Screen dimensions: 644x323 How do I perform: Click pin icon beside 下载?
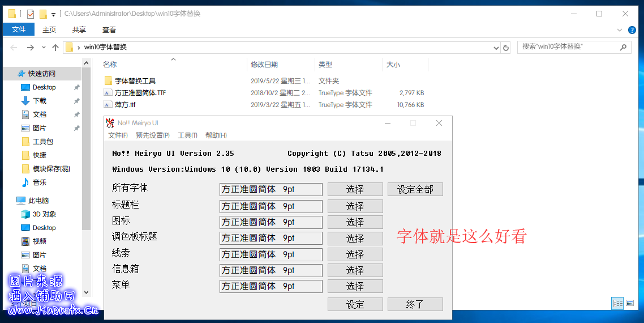[x=76, y=101]
